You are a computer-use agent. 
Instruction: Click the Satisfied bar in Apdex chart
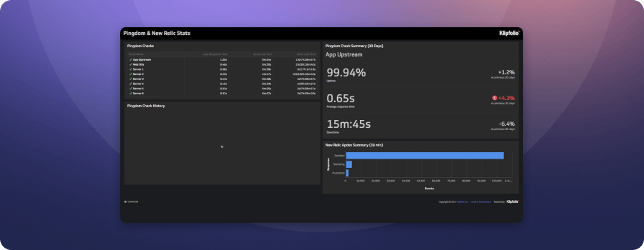point(425,155)
